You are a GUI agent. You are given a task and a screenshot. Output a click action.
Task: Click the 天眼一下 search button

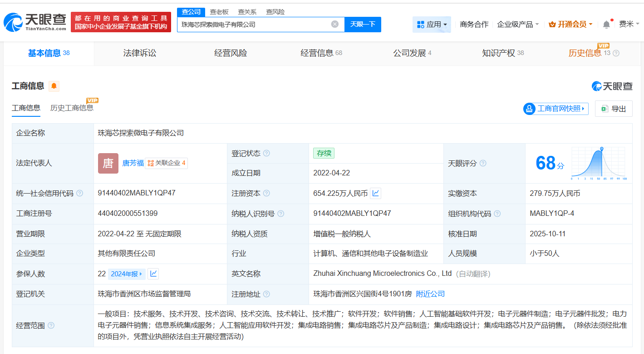coord(363,24)
